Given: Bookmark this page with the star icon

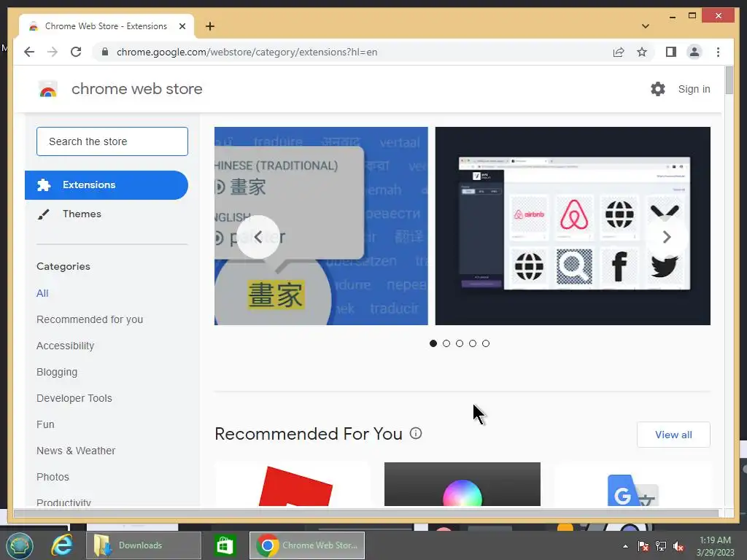Looking at the screenshot, I should coord(642,52).
